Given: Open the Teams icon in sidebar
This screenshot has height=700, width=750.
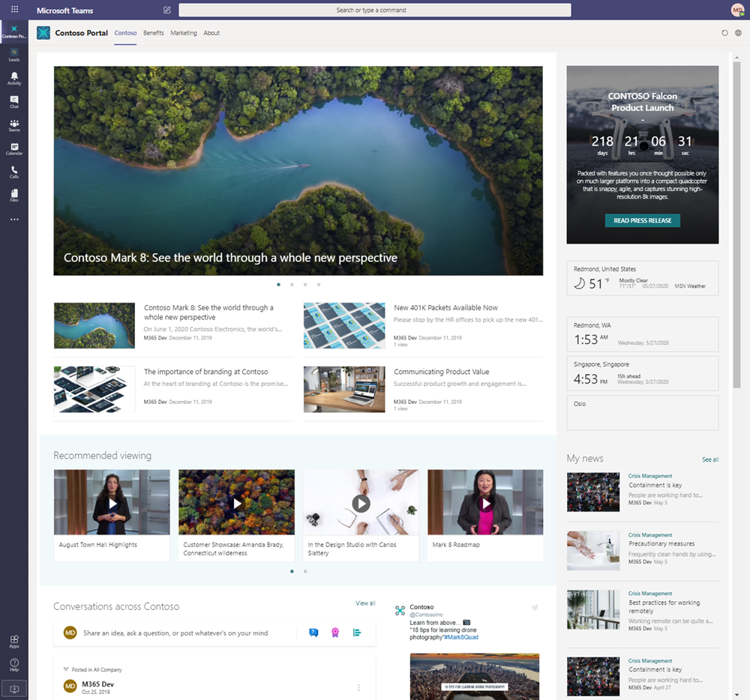Looking at the screenshot, I should coord(13,125).
